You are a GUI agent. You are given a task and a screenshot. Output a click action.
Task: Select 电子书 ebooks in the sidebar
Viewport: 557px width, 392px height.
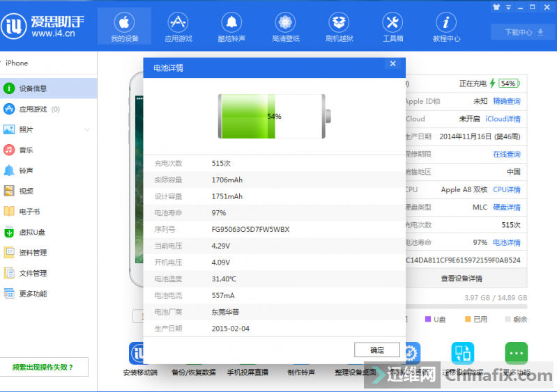click(x=48, y=212)
